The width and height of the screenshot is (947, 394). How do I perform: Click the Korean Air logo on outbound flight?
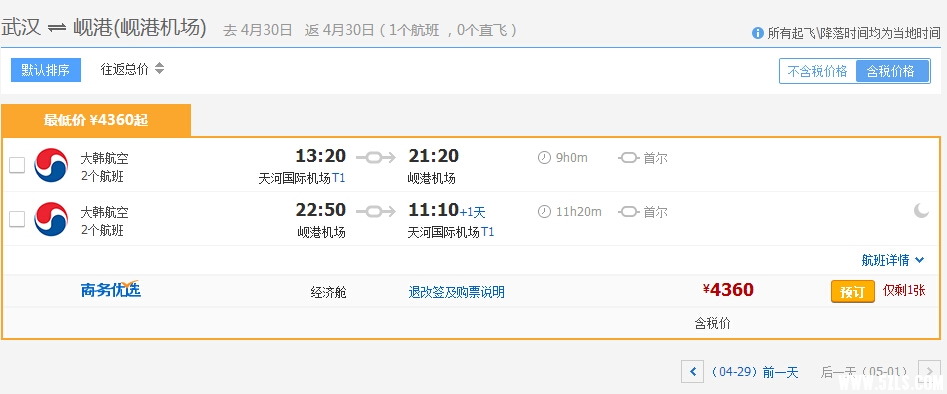[x=51, y=165]
